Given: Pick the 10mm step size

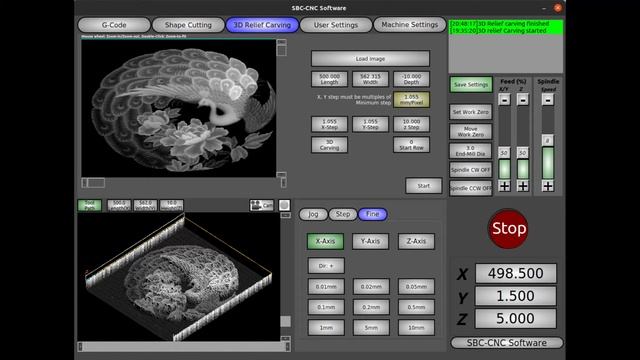Looking at the screenshot, I should point(416,327).
